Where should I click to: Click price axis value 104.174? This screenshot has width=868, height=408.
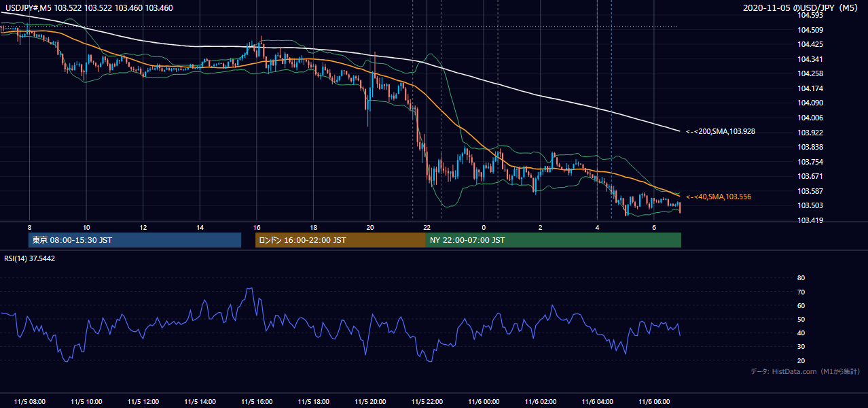coord(810,88)
